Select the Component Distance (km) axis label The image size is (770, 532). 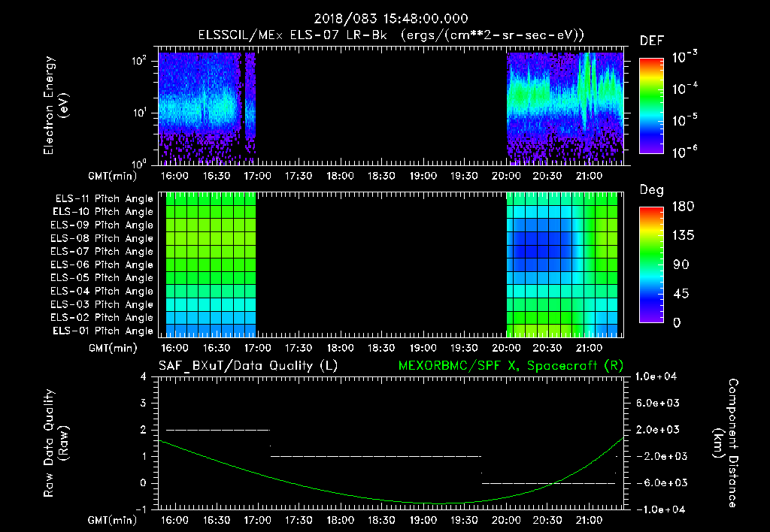click(726, 443)
